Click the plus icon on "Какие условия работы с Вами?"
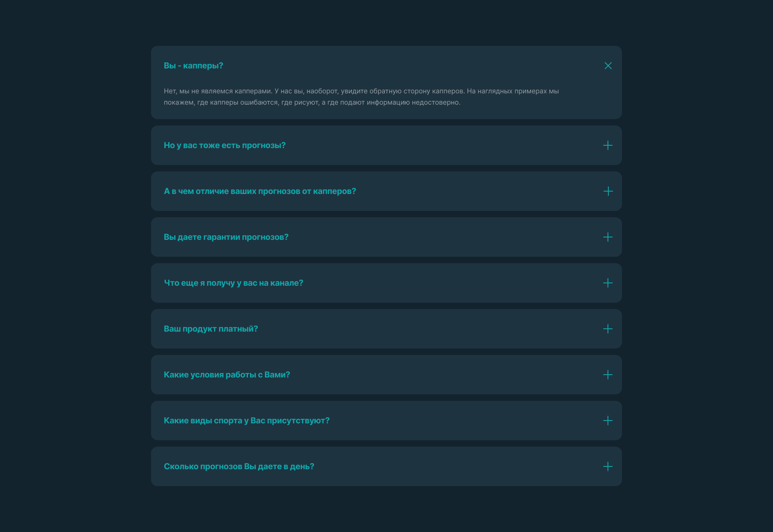773x532 pixels. 608,375
